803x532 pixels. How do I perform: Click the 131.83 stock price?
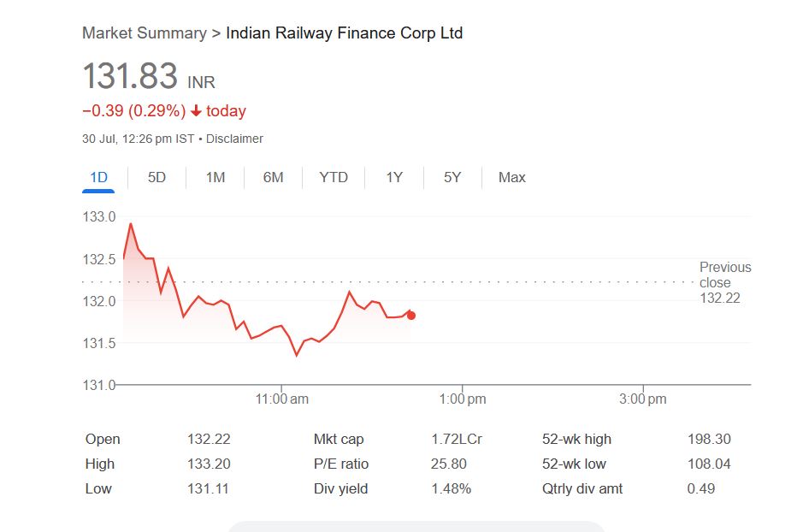(x=130, y=76)
